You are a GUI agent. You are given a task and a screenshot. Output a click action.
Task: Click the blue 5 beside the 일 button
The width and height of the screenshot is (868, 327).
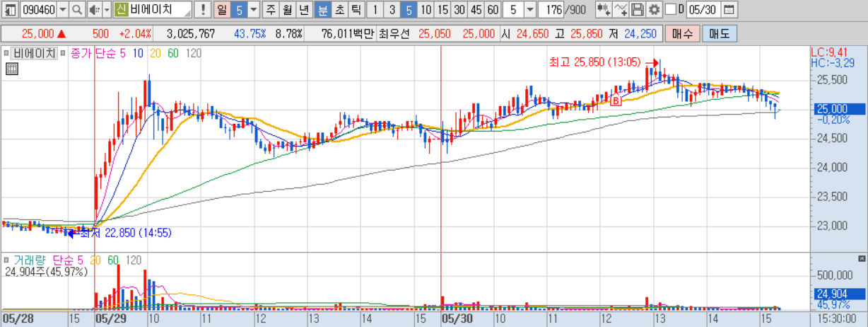238,10
